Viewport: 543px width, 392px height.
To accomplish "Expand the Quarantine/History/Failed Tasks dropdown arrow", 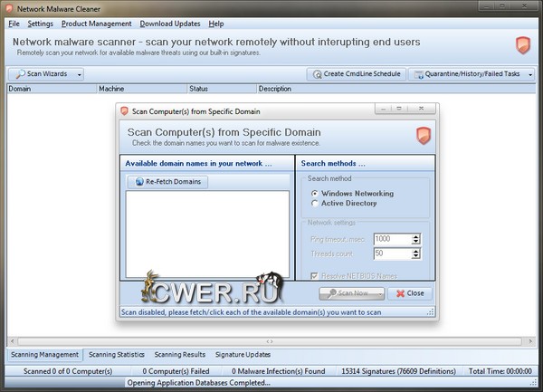I will [526, 74].
